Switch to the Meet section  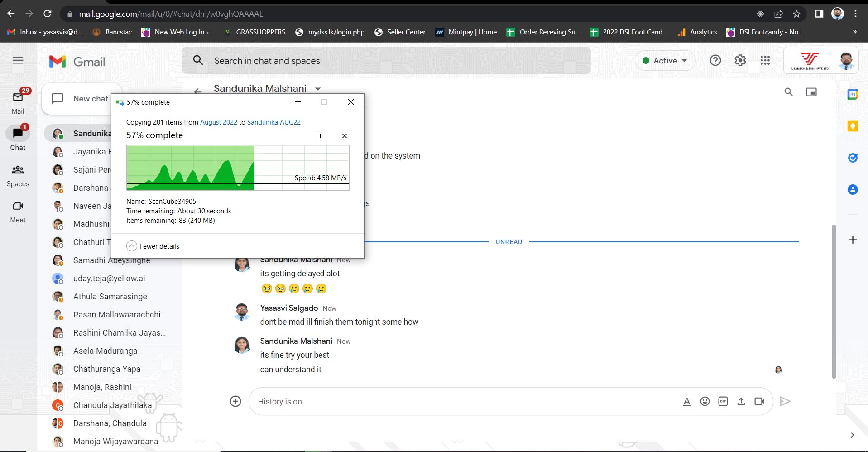18,212
